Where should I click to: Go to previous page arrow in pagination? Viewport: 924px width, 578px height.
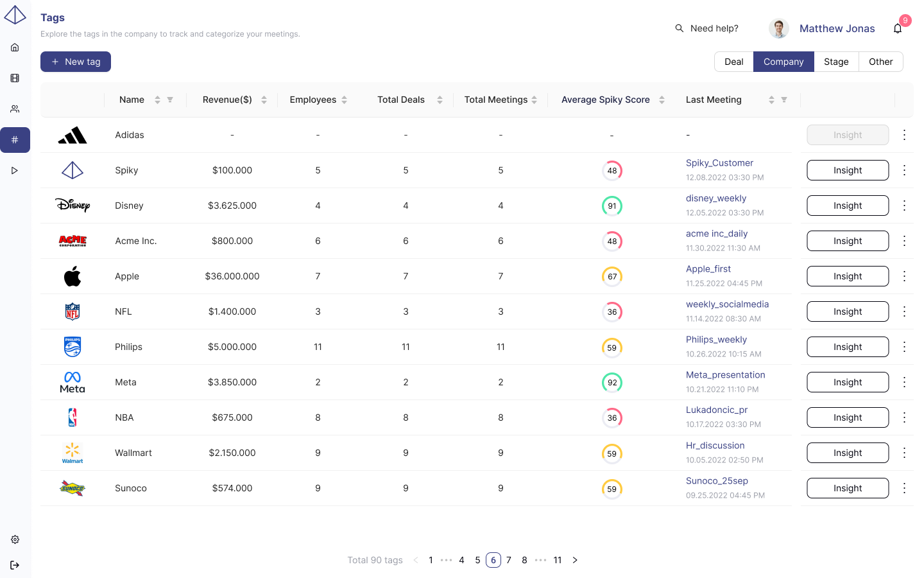pyautogui.click(x=416, y=560)
